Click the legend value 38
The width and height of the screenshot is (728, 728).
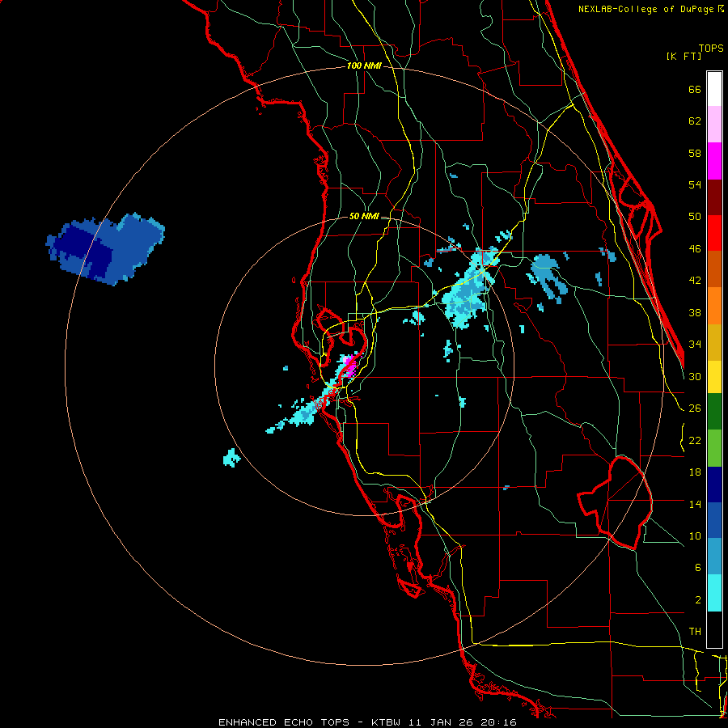[x=695, y=312]
